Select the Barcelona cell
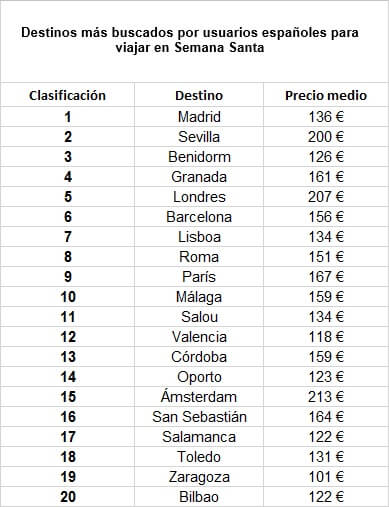The image size is (389, 507). (199, 217)
